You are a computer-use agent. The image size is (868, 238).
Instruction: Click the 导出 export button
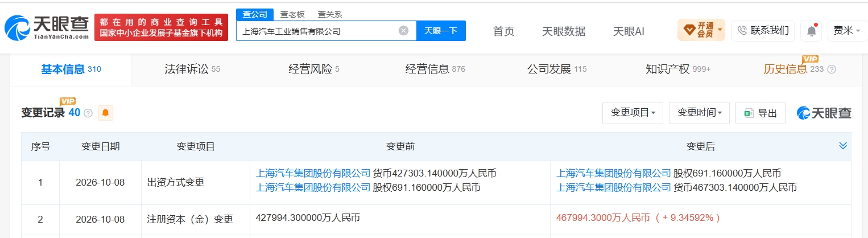tap(760, 113)
